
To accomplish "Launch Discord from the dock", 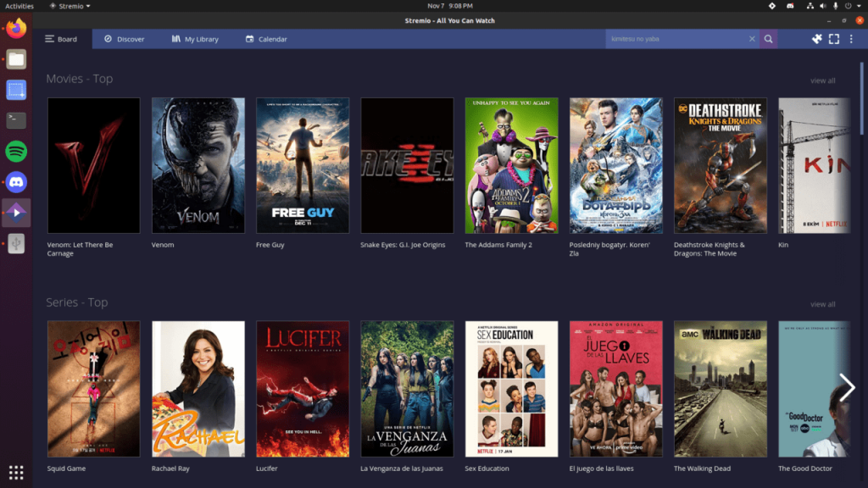I will coord(16,182).
